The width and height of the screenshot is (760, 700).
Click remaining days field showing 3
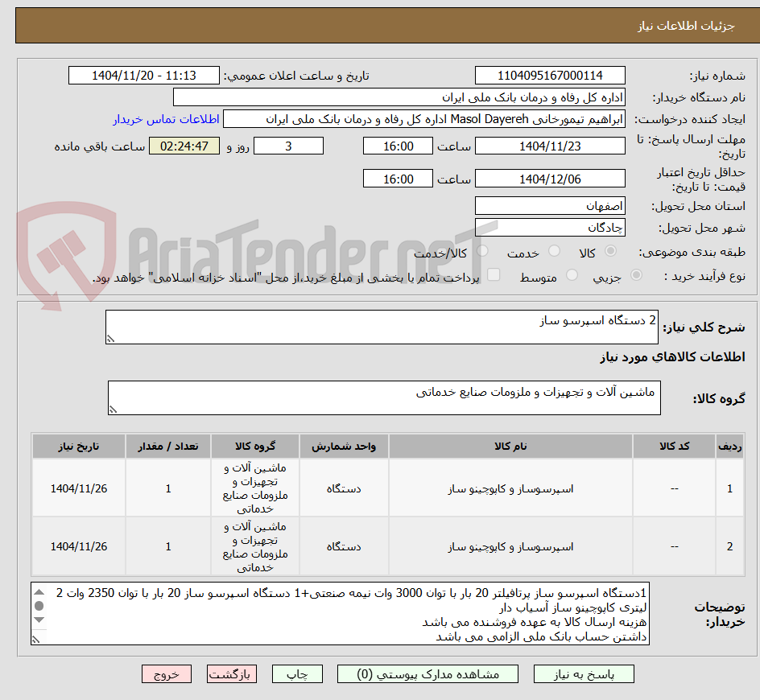pos(288,146)
